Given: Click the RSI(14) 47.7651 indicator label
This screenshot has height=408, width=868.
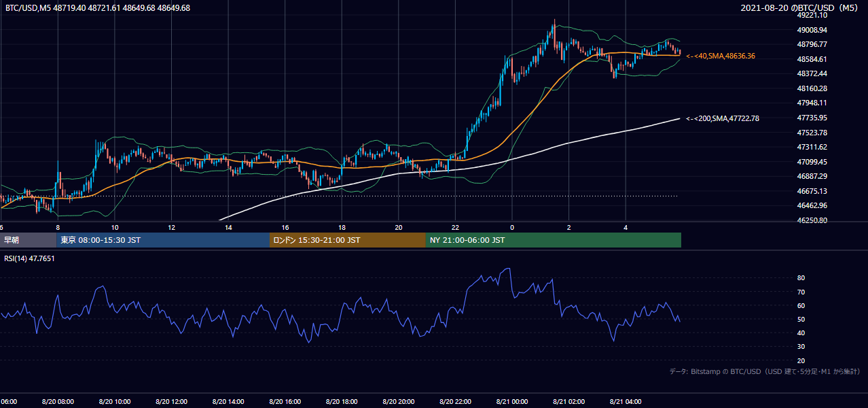Looking at the screenshot, I should 30,258.
